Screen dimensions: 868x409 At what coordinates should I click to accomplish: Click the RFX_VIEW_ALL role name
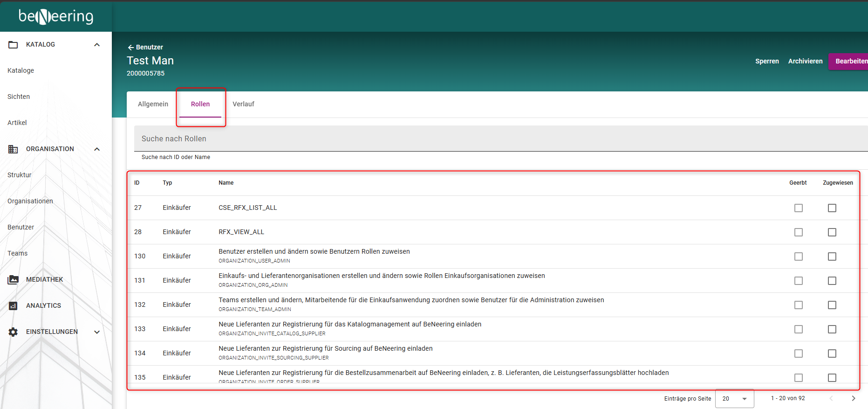click(x=241, y=232)
